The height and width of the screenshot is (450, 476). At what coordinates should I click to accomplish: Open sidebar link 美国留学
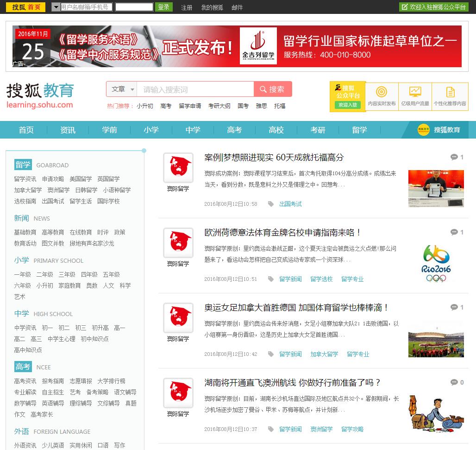(81, 179)
